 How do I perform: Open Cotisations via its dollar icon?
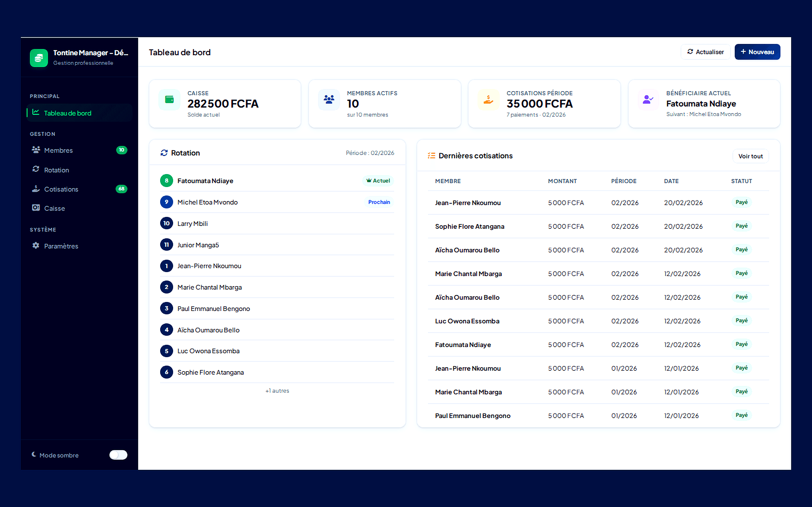pos(36,189)
